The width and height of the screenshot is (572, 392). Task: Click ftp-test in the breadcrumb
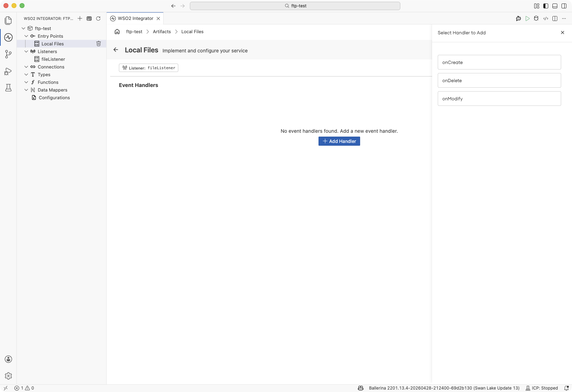[x=134, y=31]
